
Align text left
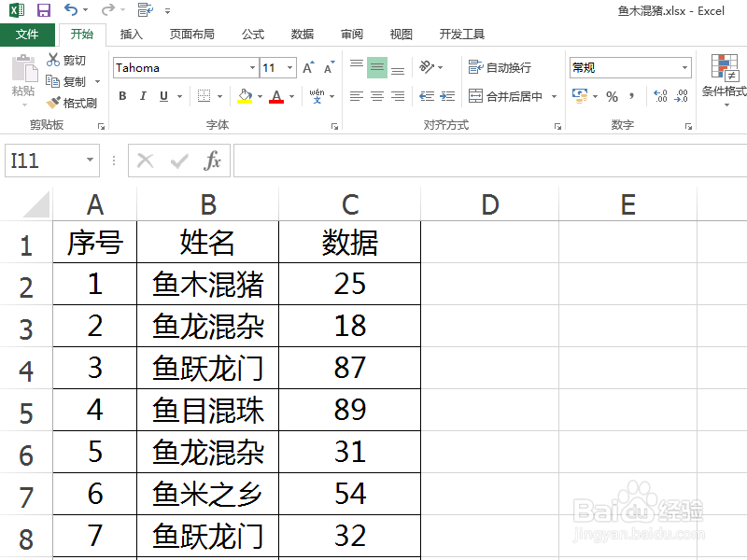pos(357,96)
